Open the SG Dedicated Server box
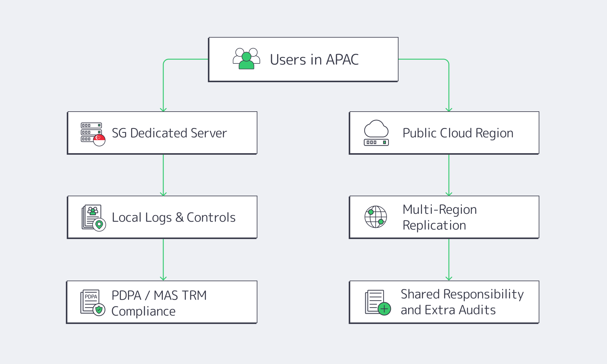Viewport: 607px width, 364px height. pos(162,133)
